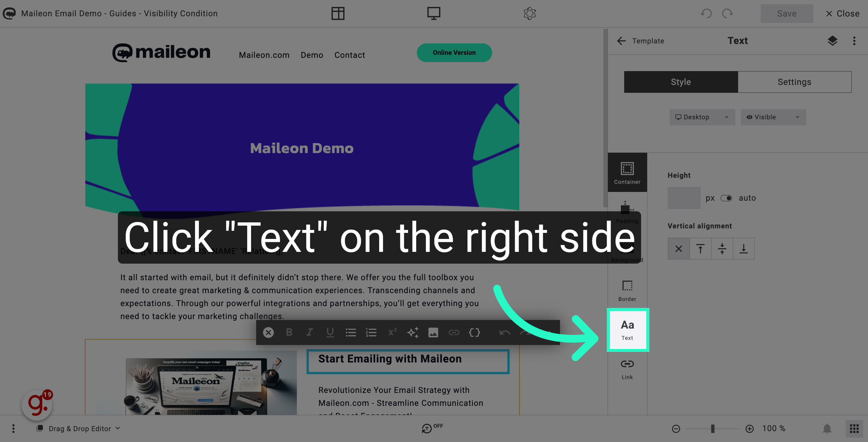Go back to Template

[640, 41]
